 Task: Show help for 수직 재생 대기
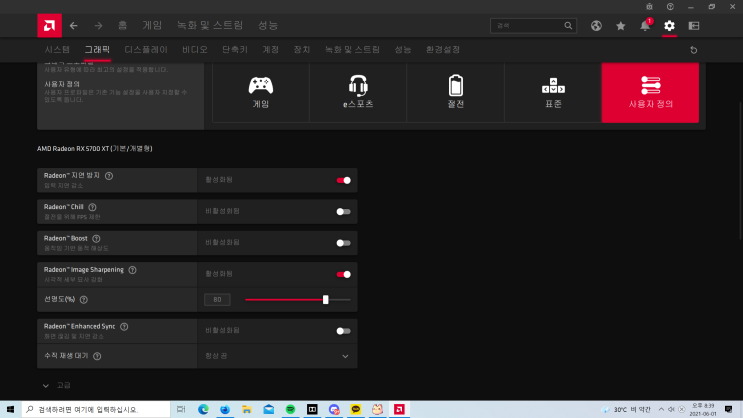(97, 356)
